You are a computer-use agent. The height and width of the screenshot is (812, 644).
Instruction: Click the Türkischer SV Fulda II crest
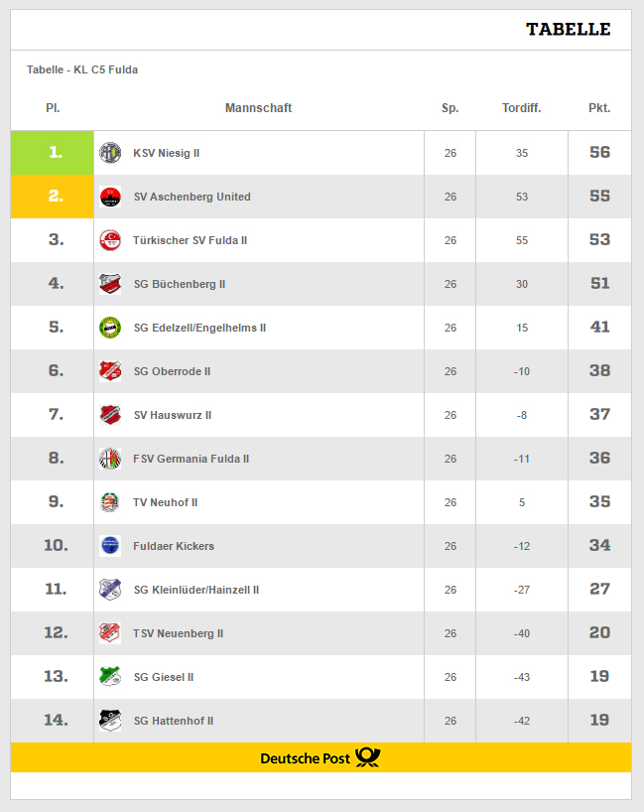[x=110, y=240]
